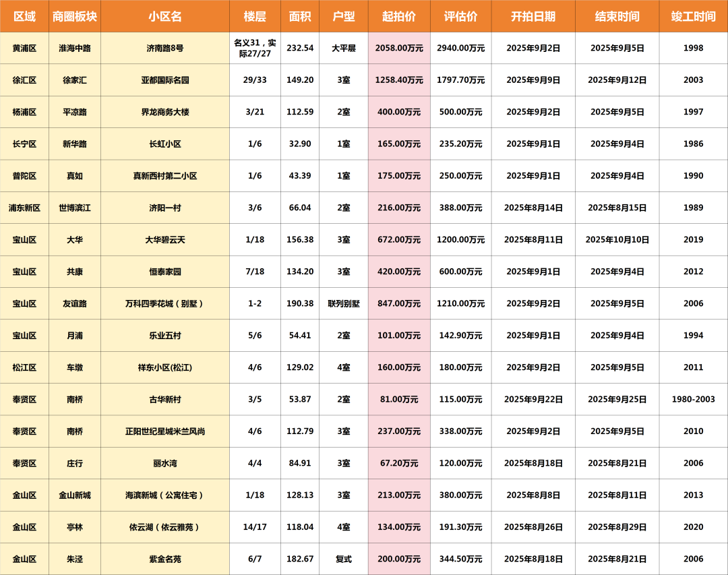Select the 恒泰家园 cell
This screenshot has height=575, width=728.
(x=165, y=272)
